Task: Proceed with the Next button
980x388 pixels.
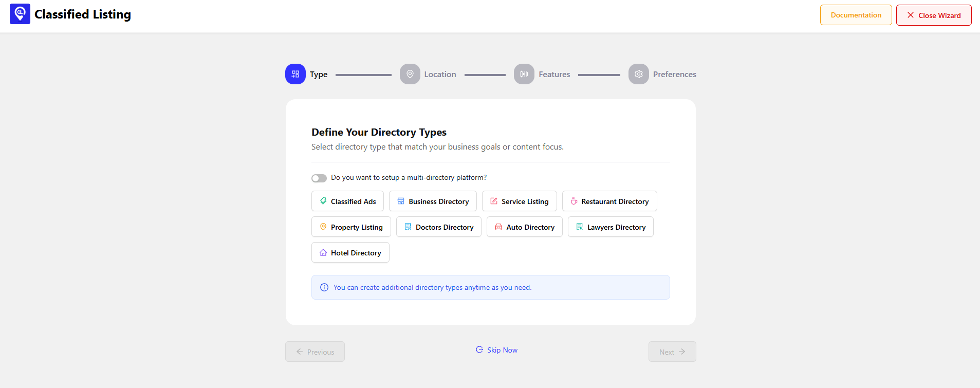Action: (x=672, y=352)
